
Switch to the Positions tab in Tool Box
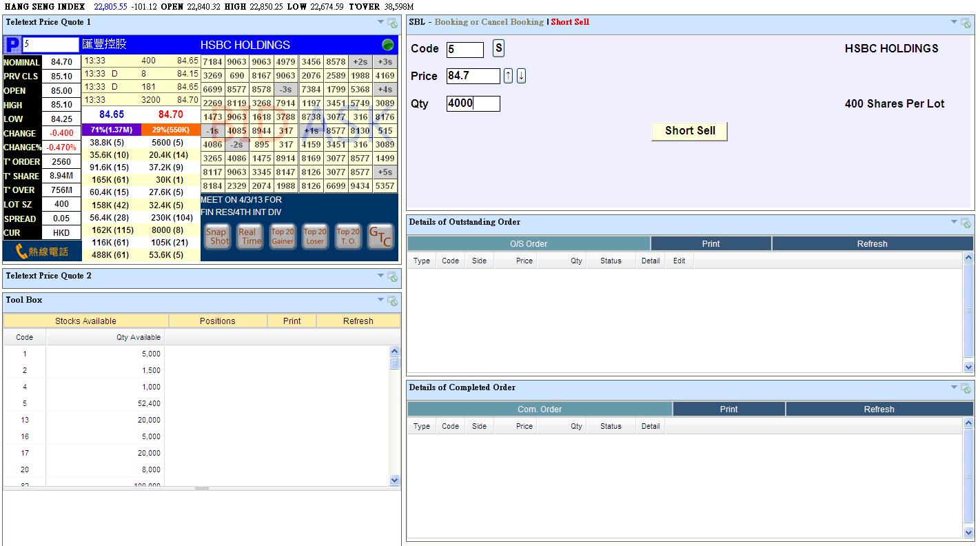217,321
